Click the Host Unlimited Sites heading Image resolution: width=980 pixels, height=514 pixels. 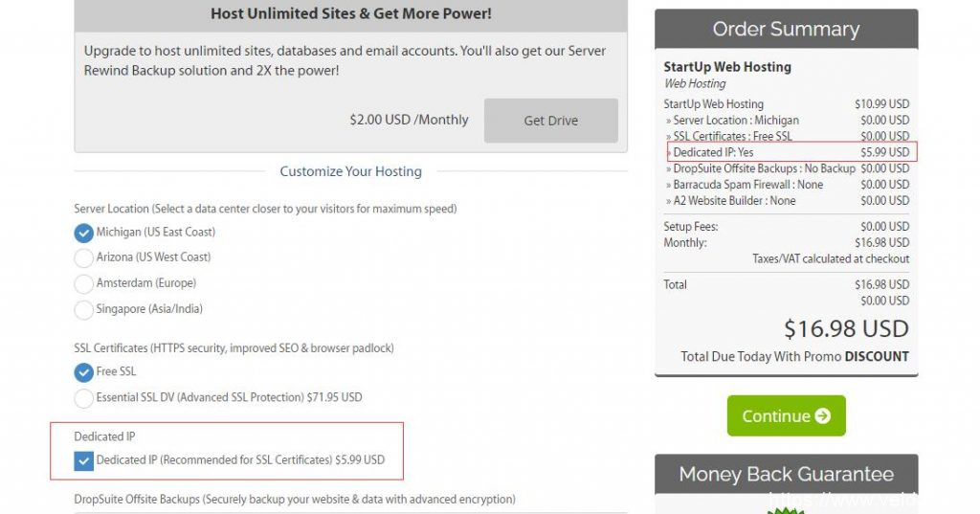point(350,14)
